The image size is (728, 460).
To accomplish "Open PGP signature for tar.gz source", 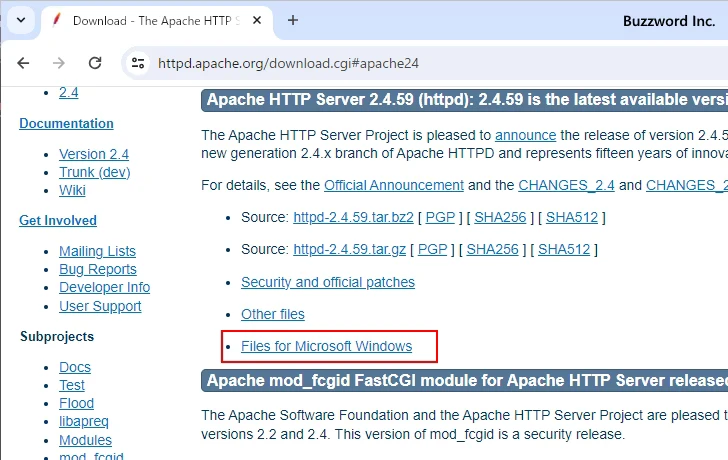I will 432,249.
